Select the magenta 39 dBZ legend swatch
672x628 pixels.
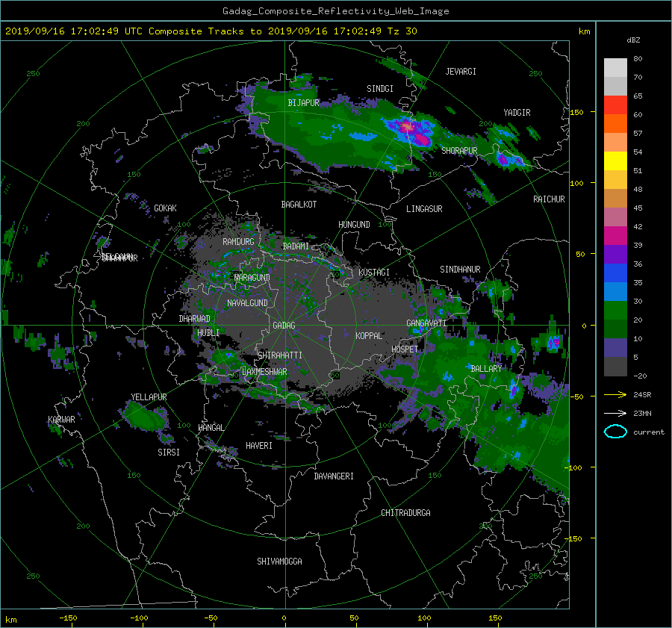pyautogui.click(x=615, y=235)
